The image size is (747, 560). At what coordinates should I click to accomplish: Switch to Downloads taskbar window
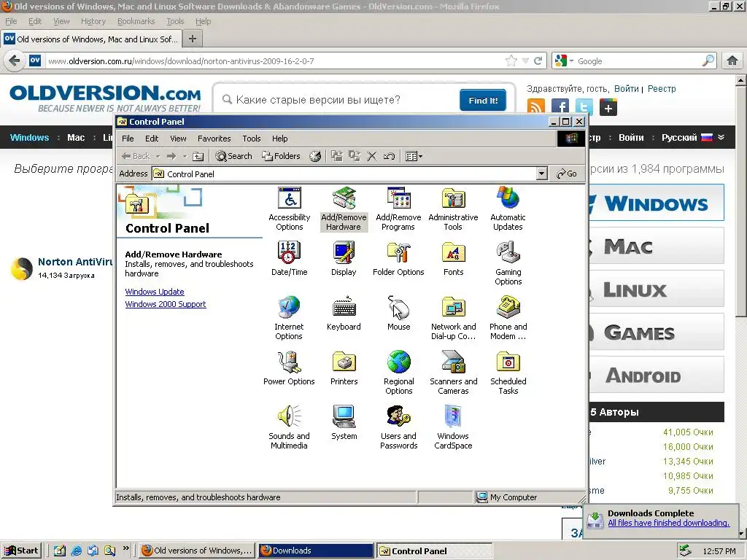[317, 551]
